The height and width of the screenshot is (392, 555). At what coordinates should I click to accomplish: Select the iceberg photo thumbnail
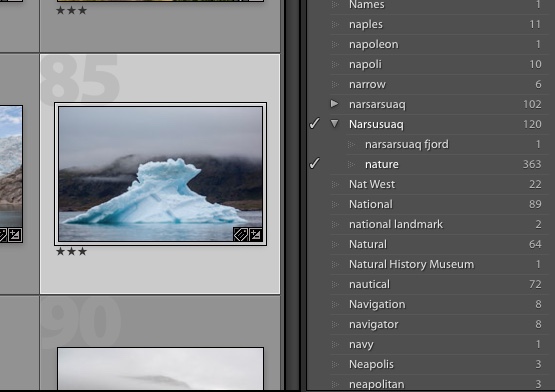point(160,174)
